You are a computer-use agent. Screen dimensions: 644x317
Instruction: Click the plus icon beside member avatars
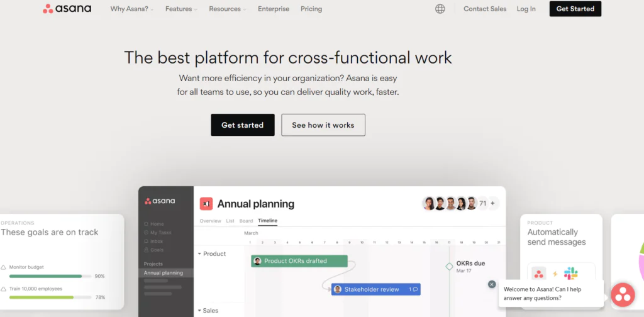coord(492,203)
